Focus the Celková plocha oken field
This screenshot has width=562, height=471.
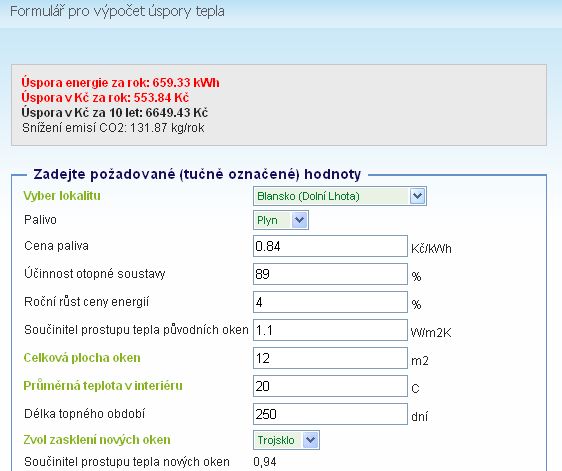(330, 358)
